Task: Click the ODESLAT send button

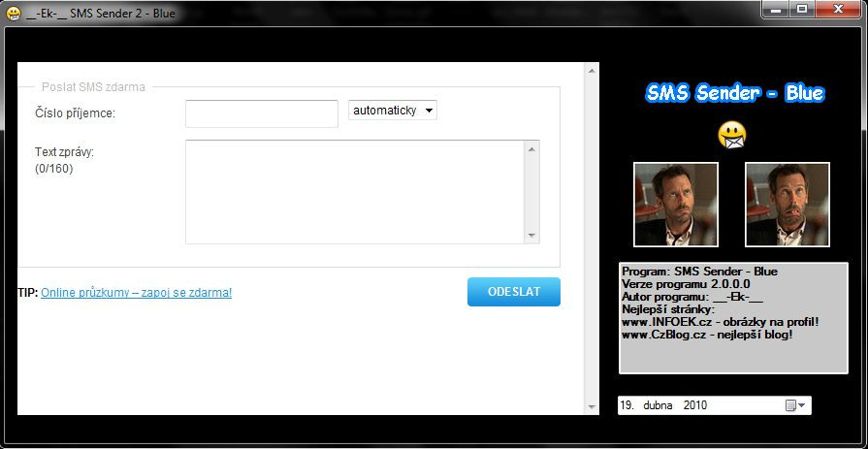Action: pos(514,292)
